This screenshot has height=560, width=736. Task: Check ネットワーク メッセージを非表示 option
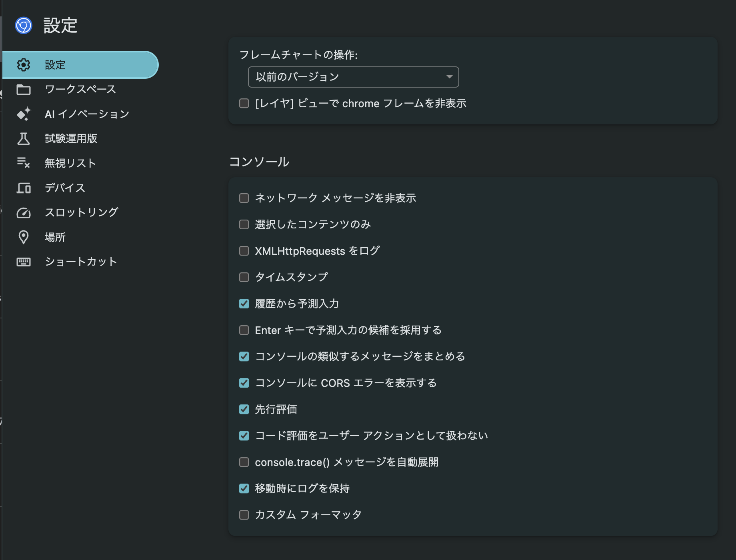(244, 198)
